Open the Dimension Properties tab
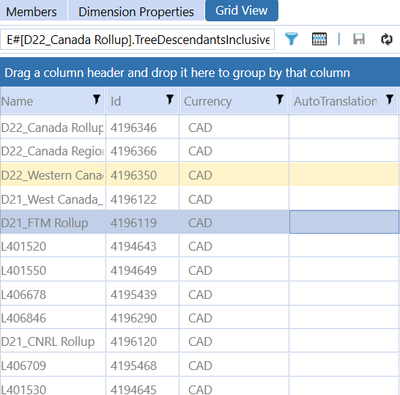400x395 pixels. click(x=136, y=12)
